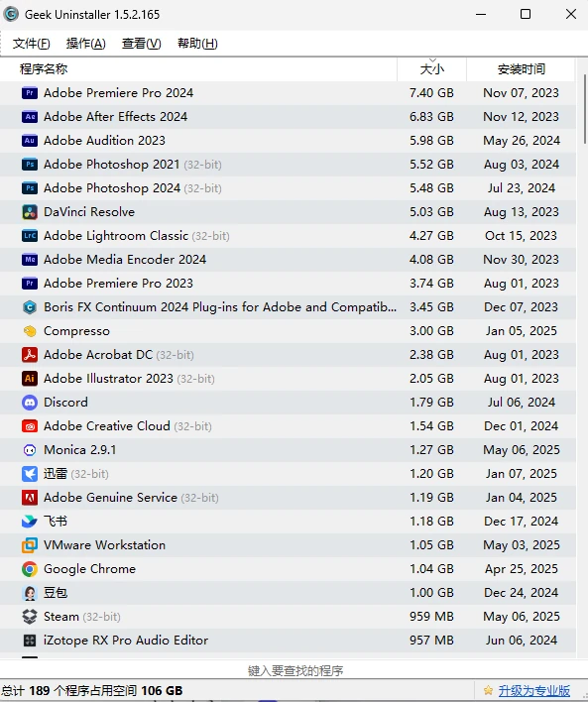Open the 帮助(H) menu
The image size is (588, 702).
pos(197,44)
